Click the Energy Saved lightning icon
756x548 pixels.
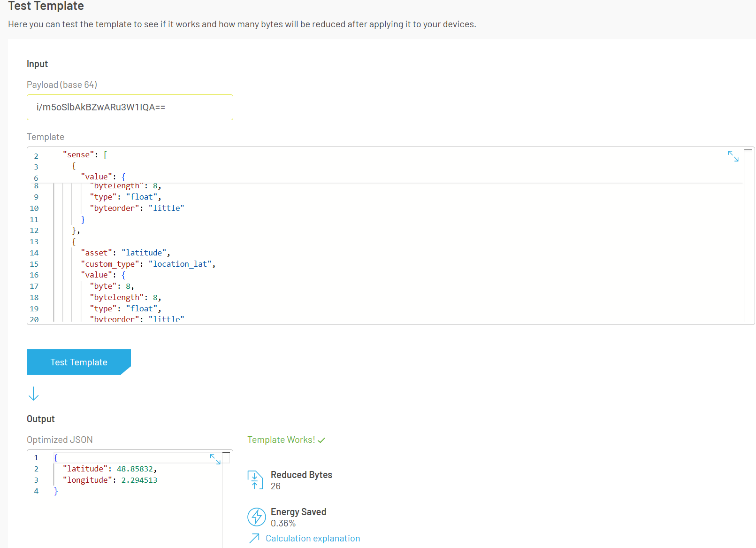pyautogui.click(x=256, y=517)
